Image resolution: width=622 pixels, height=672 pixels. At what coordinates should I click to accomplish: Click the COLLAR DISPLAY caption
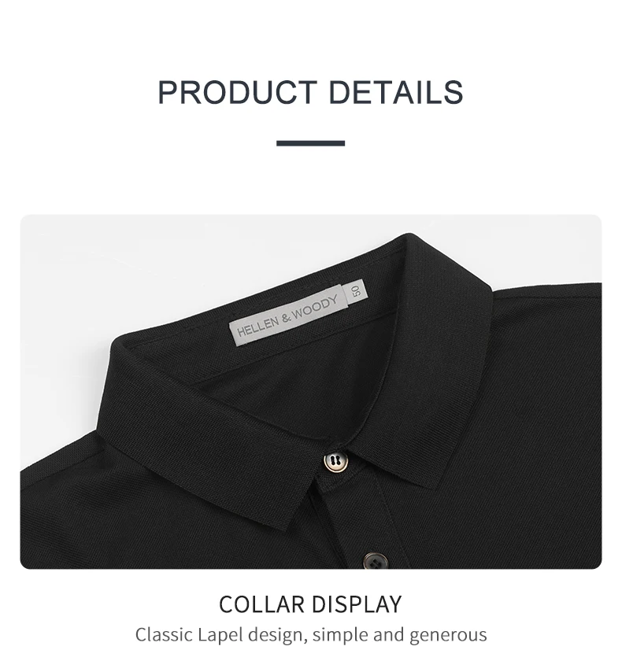point(310,604)
